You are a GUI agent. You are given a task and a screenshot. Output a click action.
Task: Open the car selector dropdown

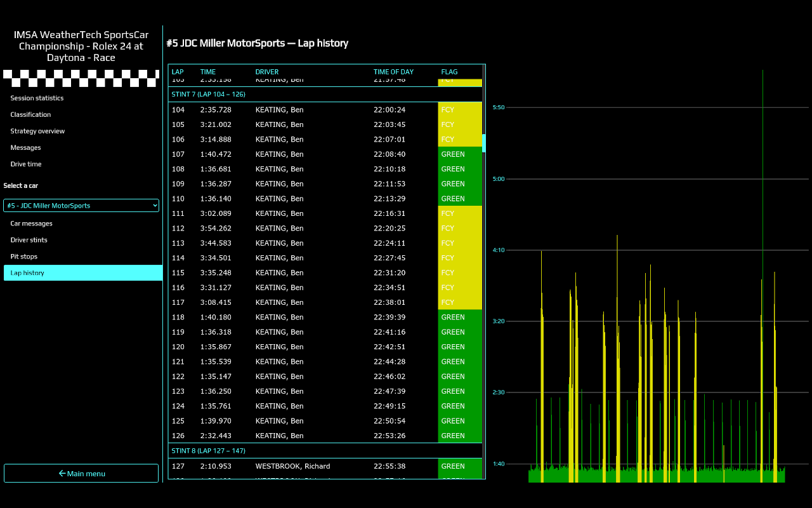click(x=81, y=206)
